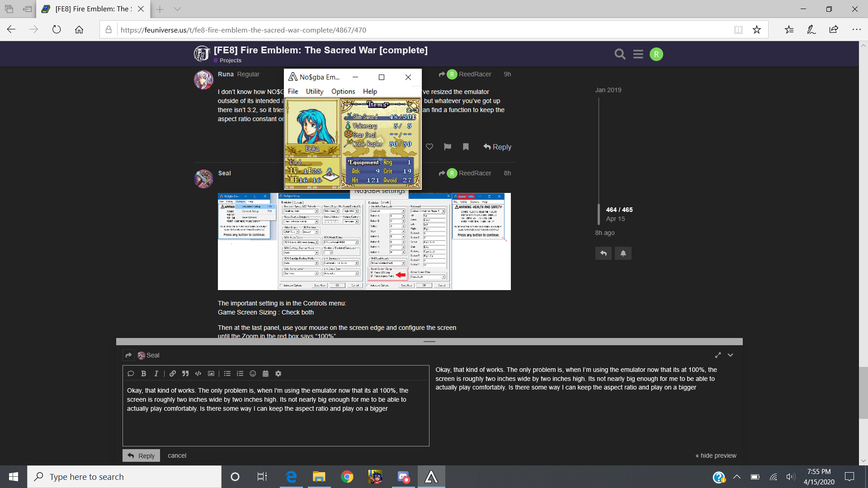Open emoji picker in composer
This screenshot has height=488, width=868.
tap(253, 374)
